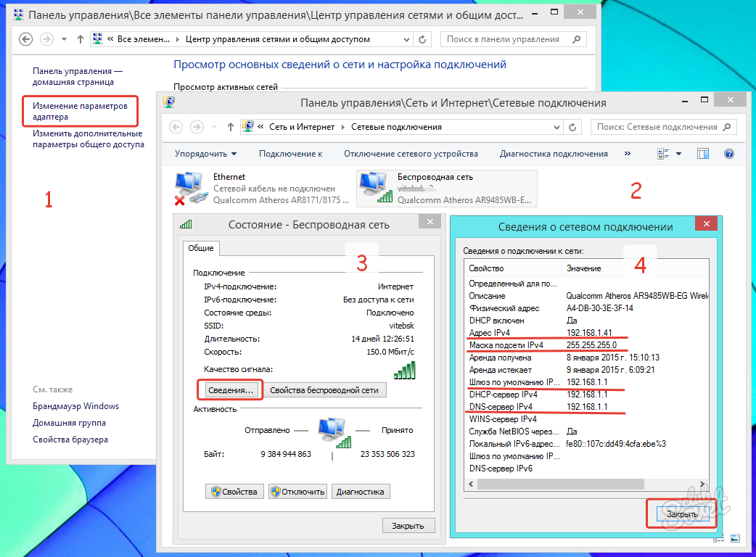
Task: Show more toolbar commands chevron
Action: pyautogui.click(x=628, y=154)
